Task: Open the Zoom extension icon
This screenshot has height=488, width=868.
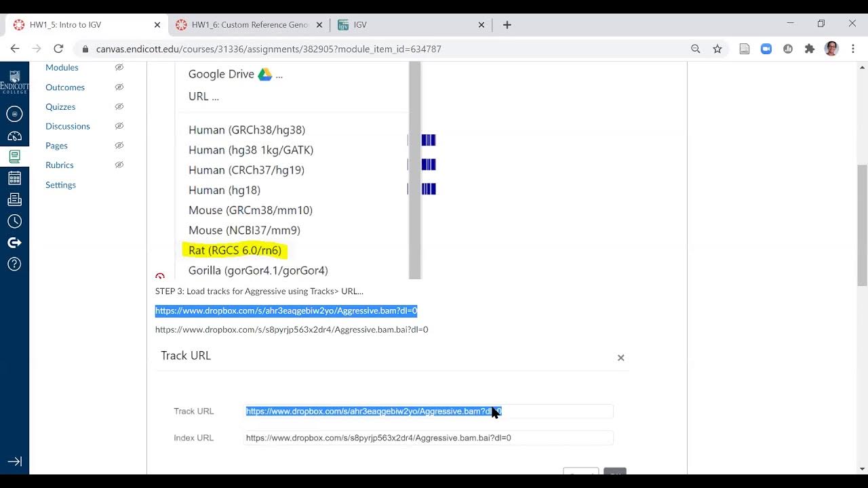Action: pos(766,49)
